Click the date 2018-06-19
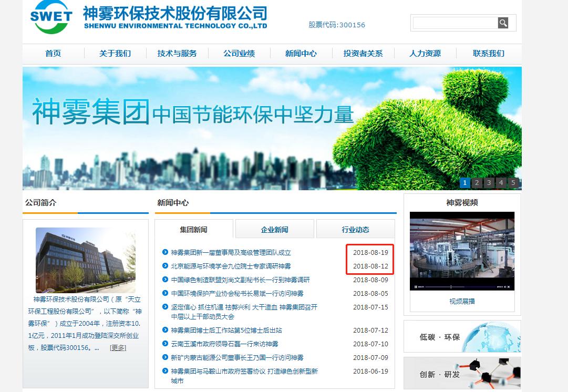Viewport: 568px width, 392px height. (x=370, y=372)
